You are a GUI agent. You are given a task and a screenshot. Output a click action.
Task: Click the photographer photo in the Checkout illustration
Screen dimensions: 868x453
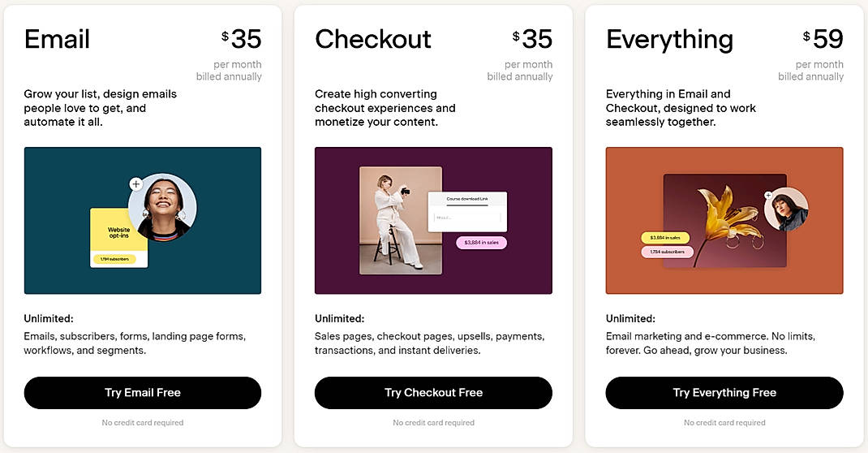click(401, 220)
